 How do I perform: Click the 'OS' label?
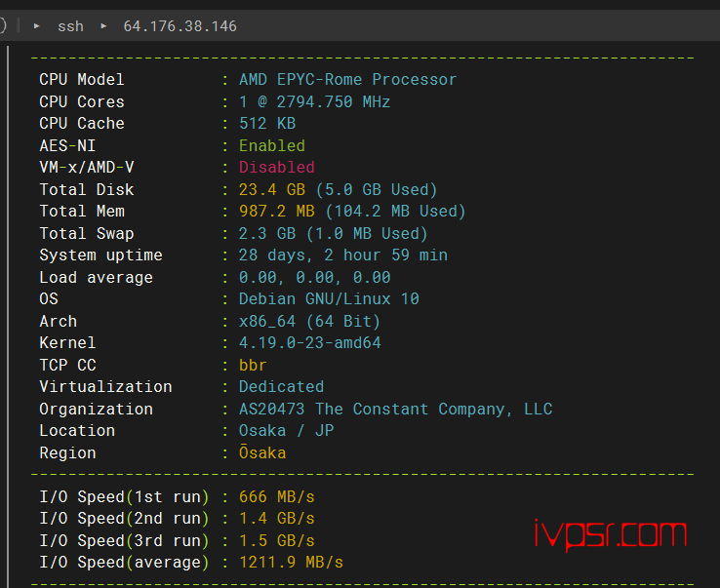[x=49, y=298]
